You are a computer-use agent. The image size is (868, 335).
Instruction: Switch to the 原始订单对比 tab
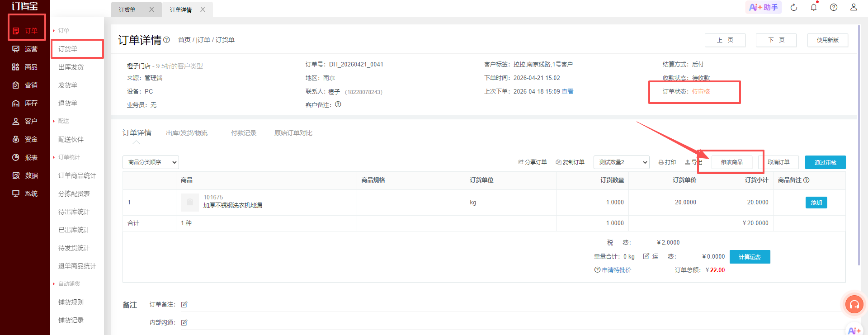293,133
